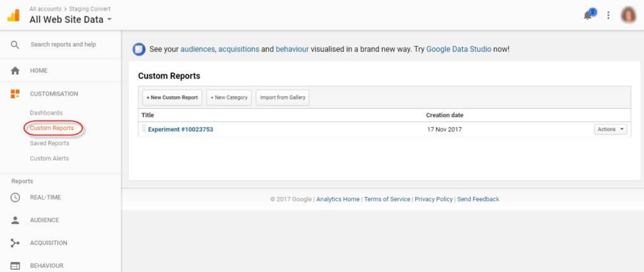Click the Search reports and help field

63,45
